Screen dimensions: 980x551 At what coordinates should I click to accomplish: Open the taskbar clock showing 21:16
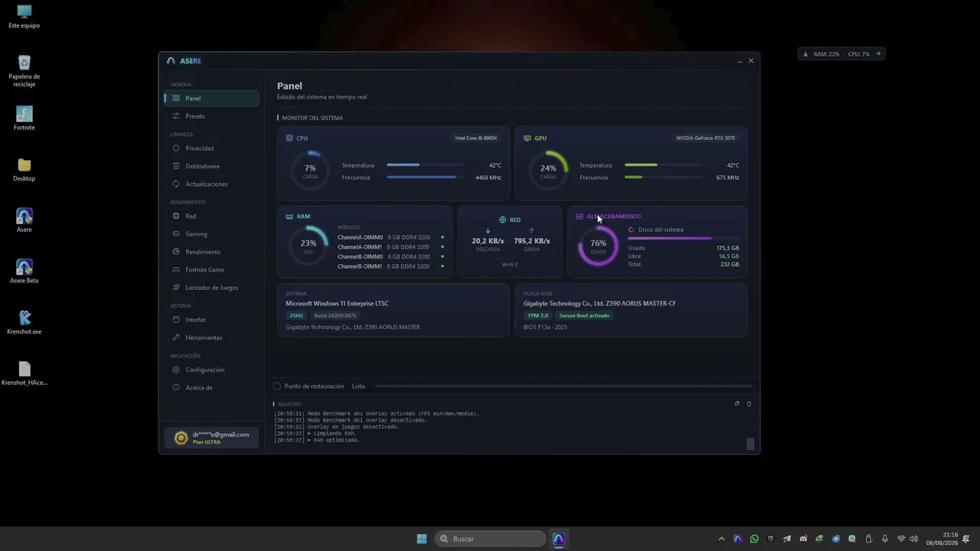(942, 539)
